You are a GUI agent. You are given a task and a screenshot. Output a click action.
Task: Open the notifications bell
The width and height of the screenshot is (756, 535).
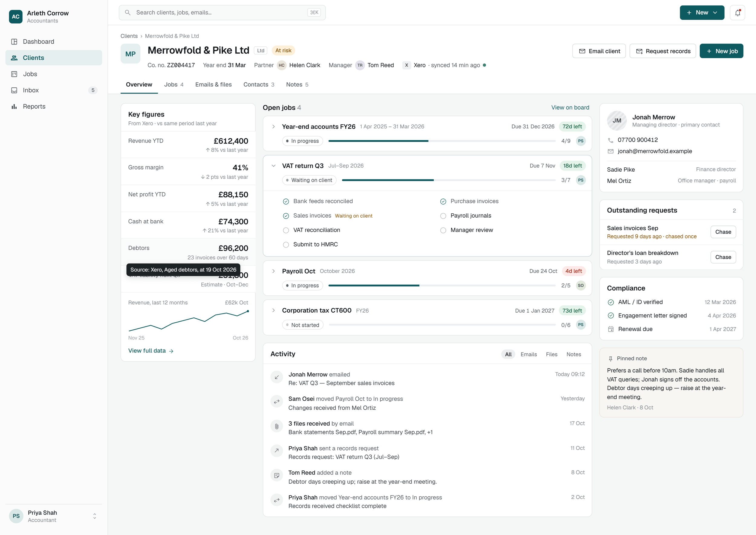point(737,12)
